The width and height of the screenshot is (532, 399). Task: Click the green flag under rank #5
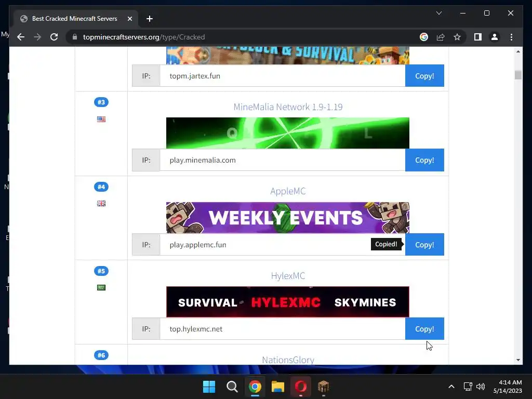[101, 287]
